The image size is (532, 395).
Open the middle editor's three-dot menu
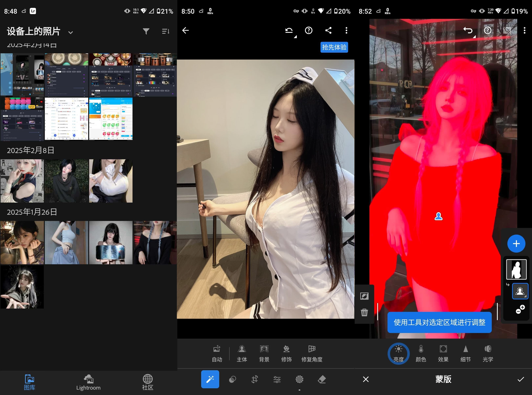pyautogui.click(x=346, y=30)
